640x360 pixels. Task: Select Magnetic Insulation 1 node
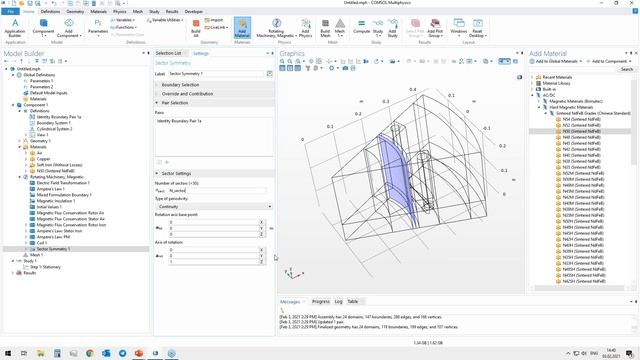point(55,201)
